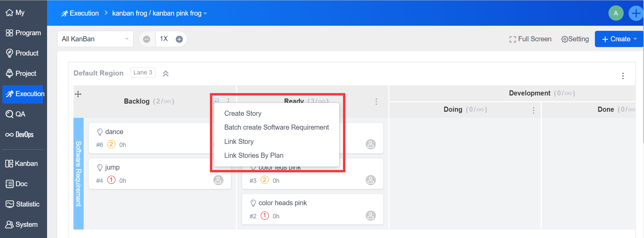Collapse the Default Region with double chevron
The height and width of the screenshot is (238, 644).
(x=166, y=73)
